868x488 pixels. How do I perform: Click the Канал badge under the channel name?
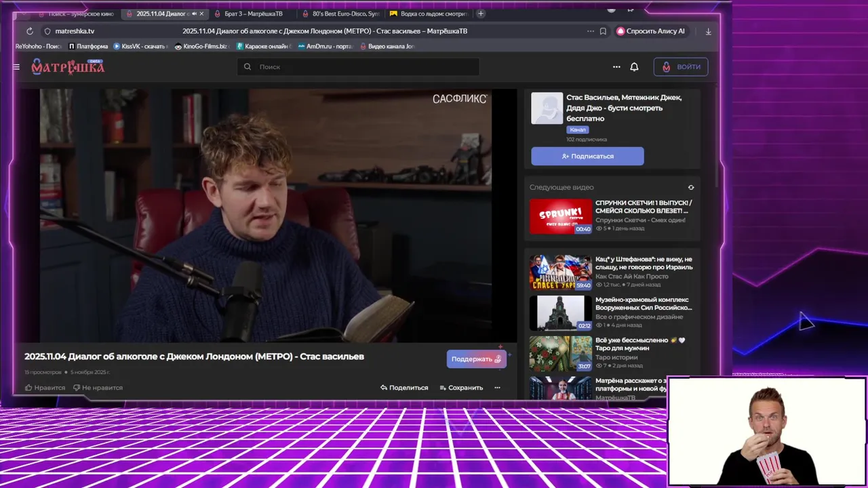point(578,129)
